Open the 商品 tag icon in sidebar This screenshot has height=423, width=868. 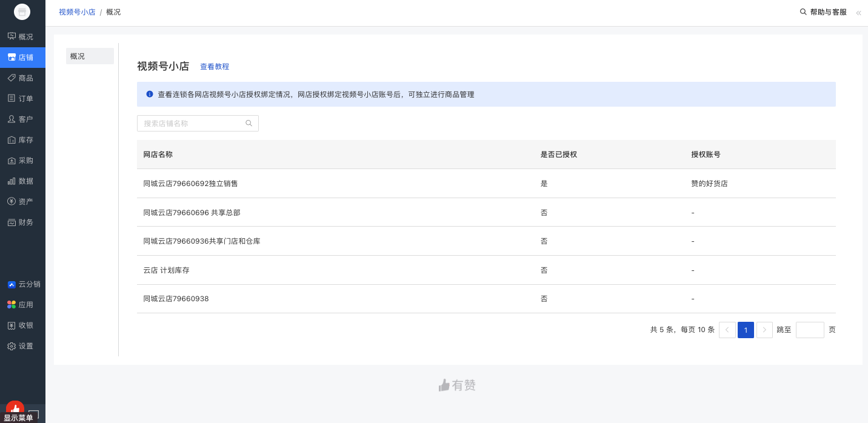tap(12, 78)
